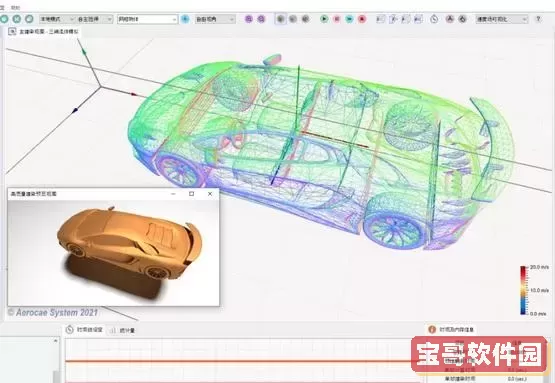Open the second menu in the top-left menu bar
555x383 pixels.
coord(15,7)
